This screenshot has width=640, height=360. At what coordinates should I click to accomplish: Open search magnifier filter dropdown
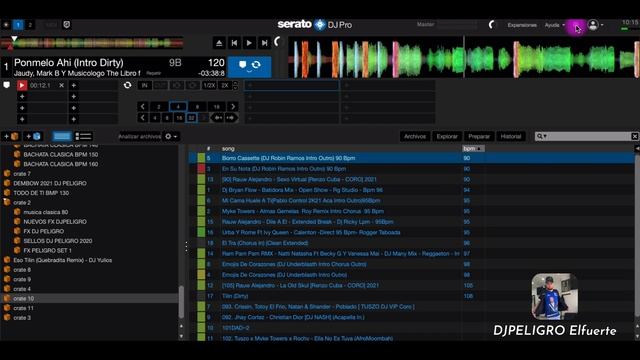[542, 136]
